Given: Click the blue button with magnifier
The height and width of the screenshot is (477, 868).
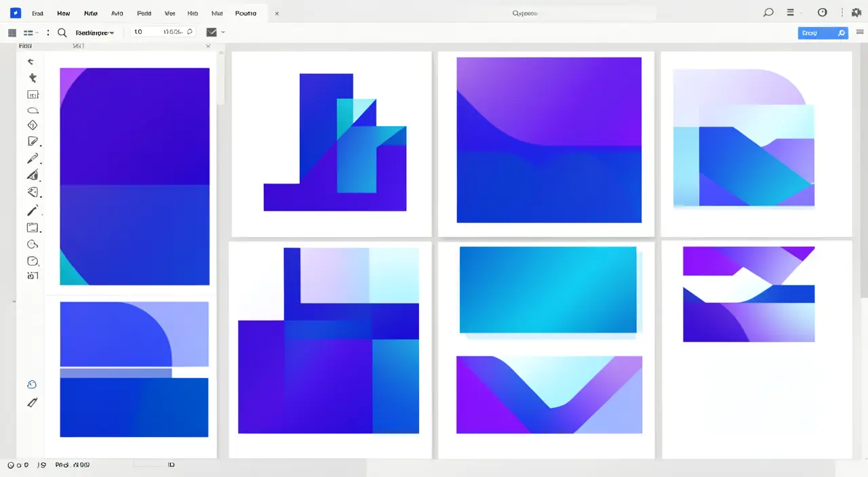Looking at the screenshot, I should (x=823, y=33).
